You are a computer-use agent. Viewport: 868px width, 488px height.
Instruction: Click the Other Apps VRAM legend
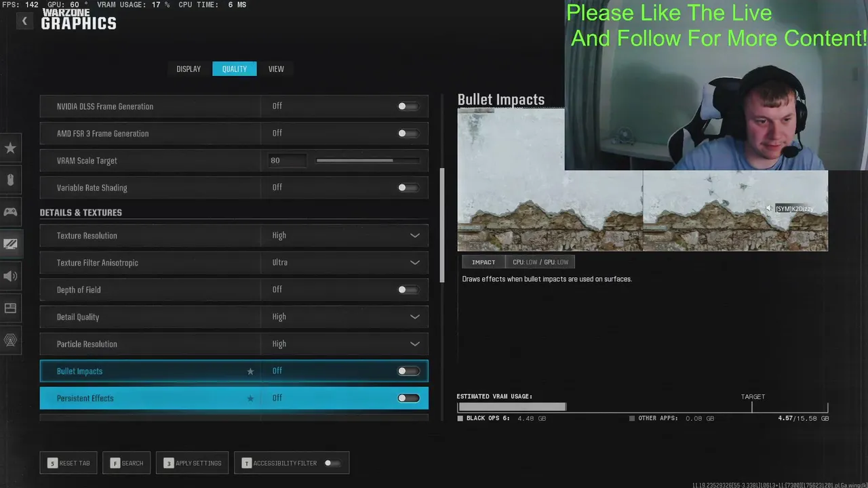(671, 419)
